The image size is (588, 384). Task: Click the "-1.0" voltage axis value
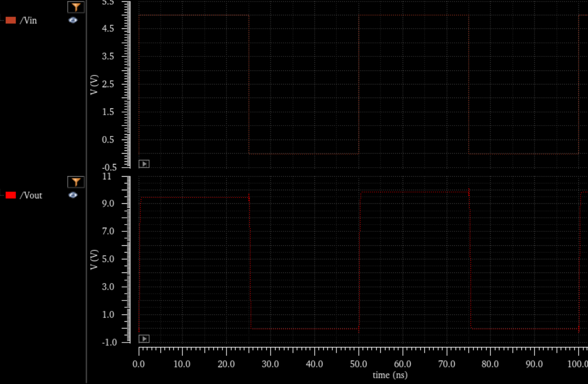(x=109, y=342)
